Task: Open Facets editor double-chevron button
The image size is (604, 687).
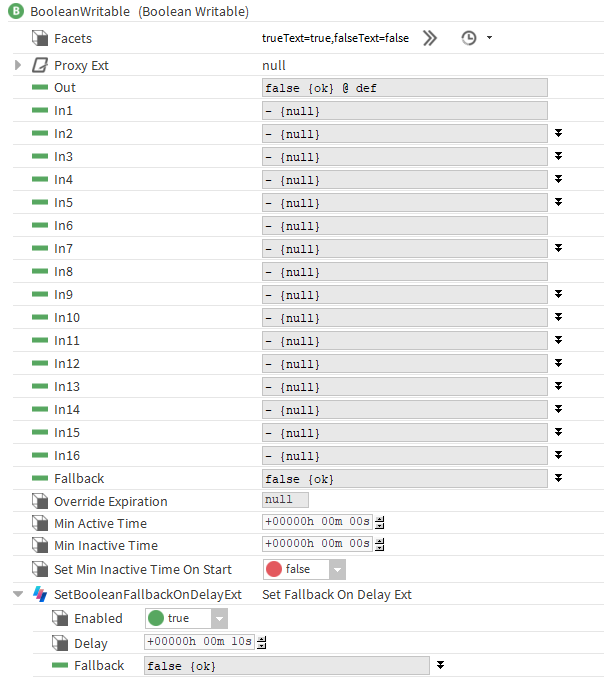Action: click(x=429, y=38)
